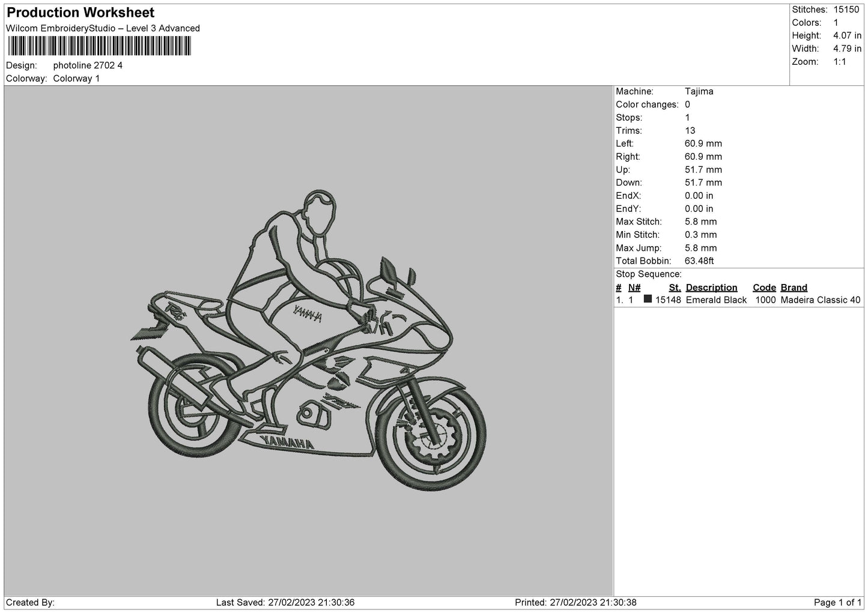Click the Page 1 of 1 indicator
This screenshot has height=613, width=868.
pyautogui.click(x=837, y=603)
